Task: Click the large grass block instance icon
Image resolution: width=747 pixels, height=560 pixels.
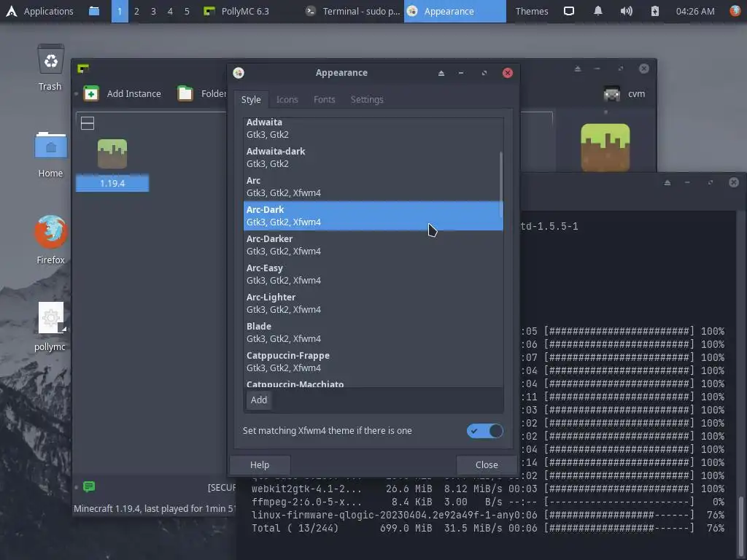Action: coord(605,147)
